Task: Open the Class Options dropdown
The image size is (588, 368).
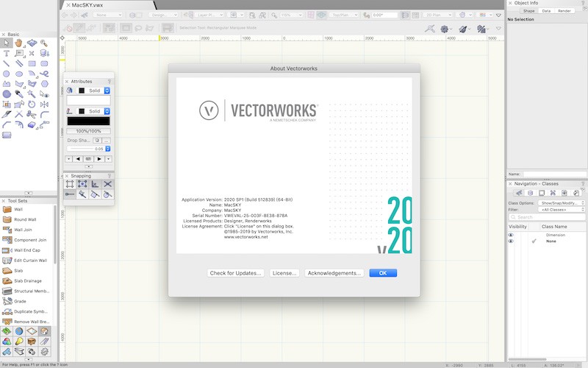Action: pos(562,203)
